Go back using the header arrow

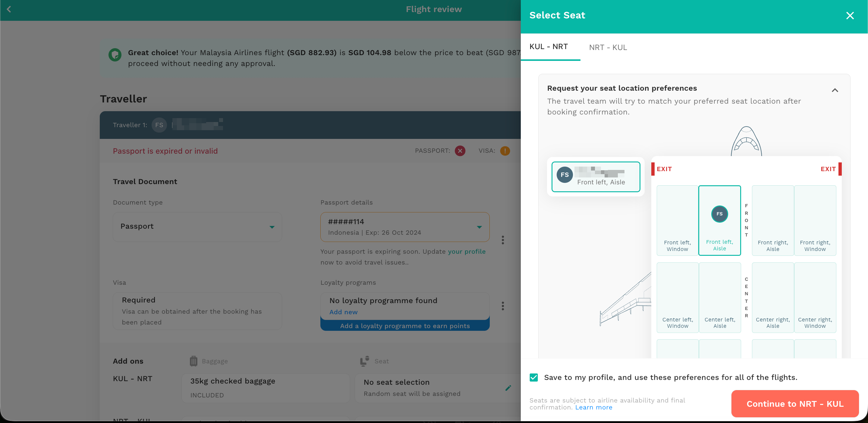coord(9,9)
